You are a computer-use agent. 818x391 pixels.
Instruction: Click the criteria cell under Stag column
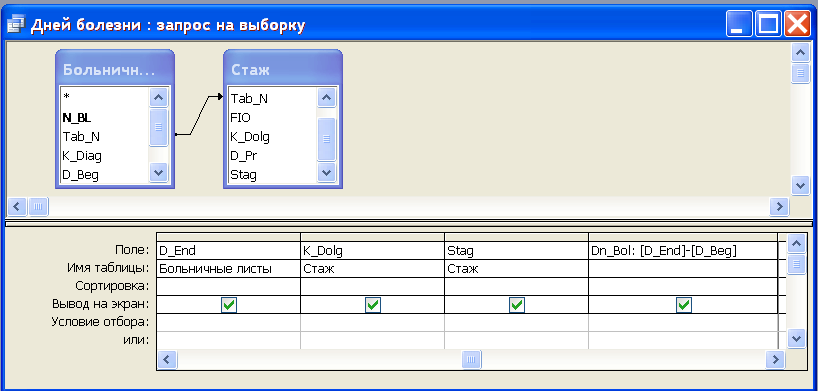pos(516,323)
